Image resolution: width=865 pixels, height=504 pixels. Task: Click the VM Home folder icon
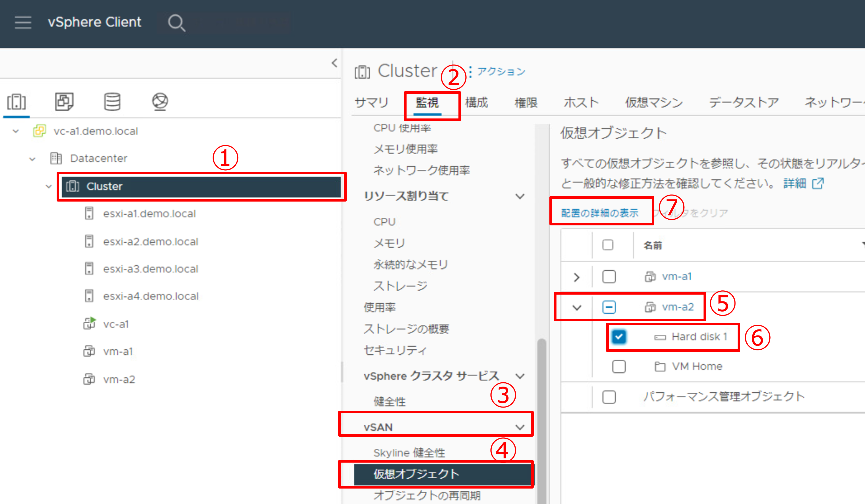click(660, 367)
